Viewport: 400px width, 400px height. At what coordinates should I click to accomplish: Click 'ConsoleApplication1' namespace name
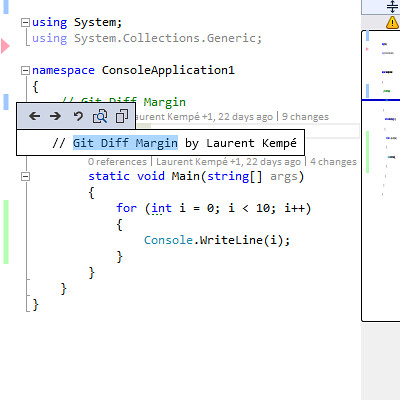click(x=168, y=70)
